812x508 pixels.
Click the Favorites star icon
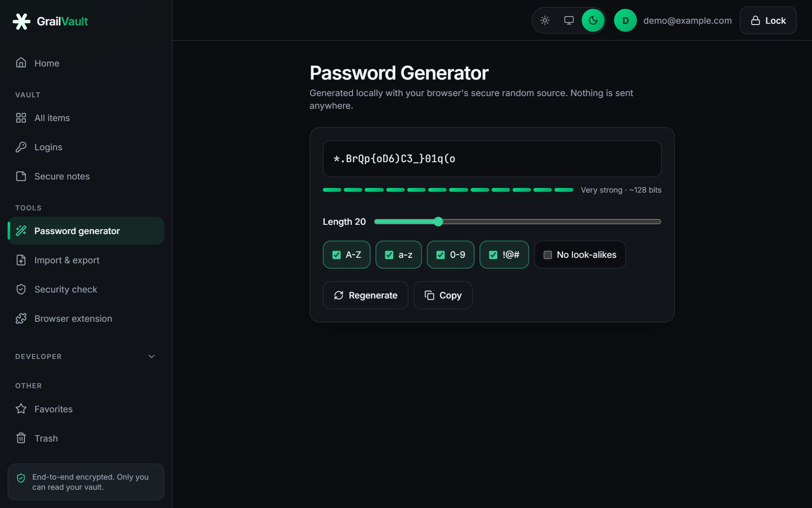(21, 409)
